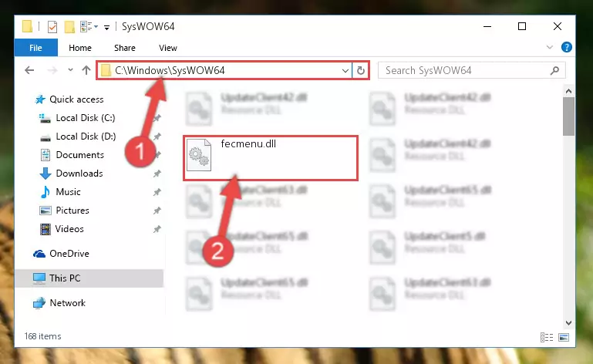Switch to the View tab
Screen dimensions: 593x364
pyautogui.click(x=168, y=48)
